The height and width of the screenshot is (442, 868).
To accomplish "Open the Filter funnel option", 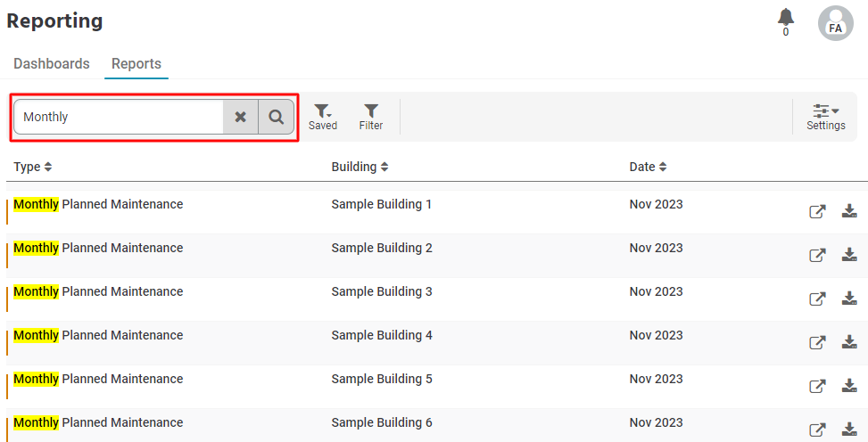I will pos(371,117).
